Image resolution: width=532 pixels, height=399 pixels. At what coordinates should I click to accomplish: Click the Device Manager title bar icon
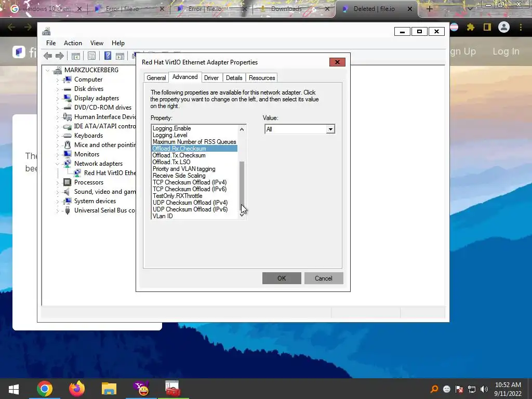tap(46, 32)
